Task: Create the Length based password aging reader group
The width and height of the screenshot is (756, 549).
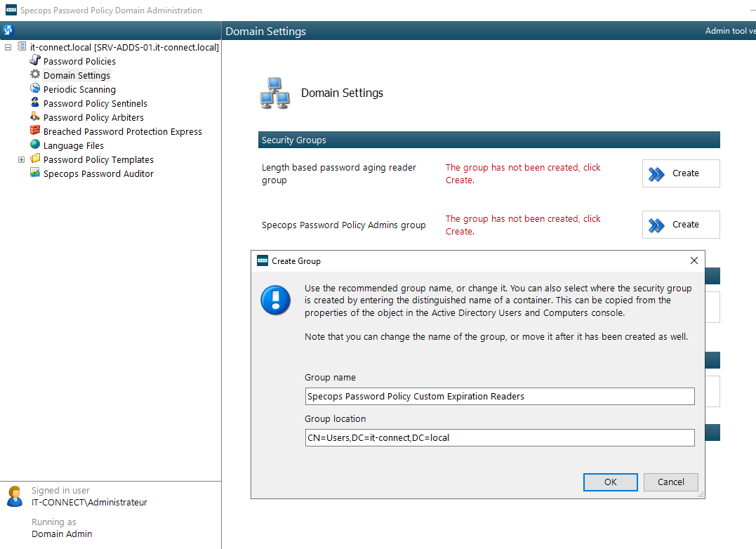Action: pos(679,173)
